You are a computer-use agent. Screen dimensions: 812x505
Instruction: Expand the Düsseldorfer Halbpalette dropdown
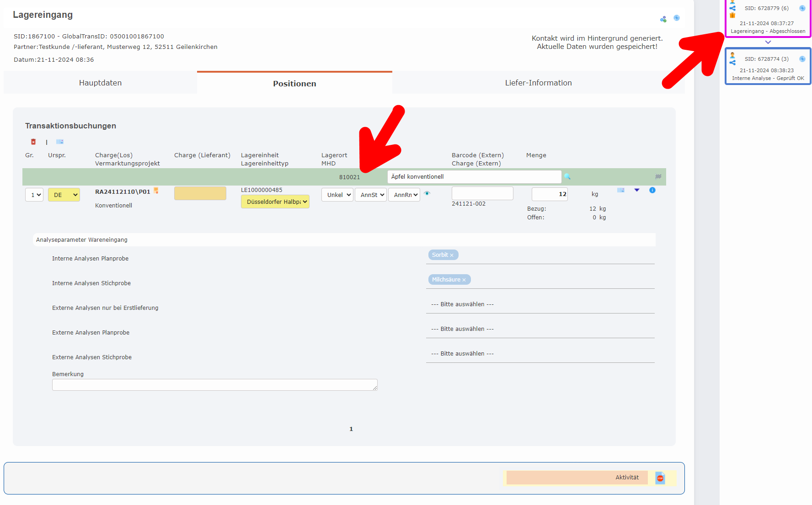click(x=275, y=202)
